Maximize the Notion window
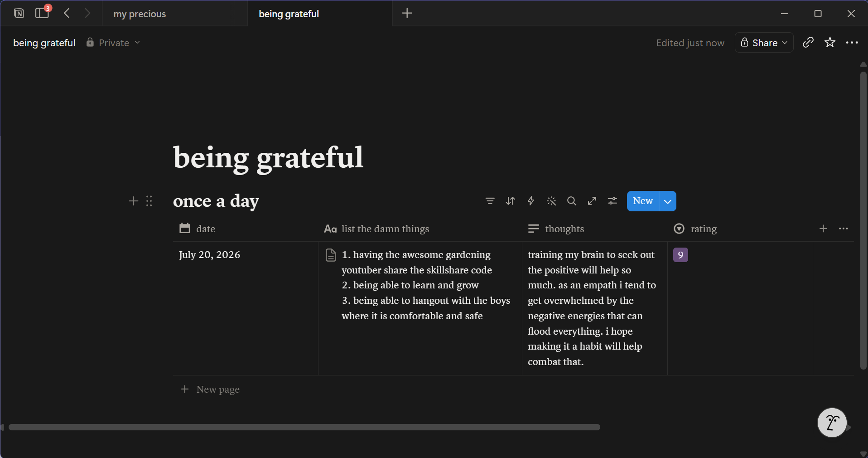The width and height of the screenshot is (868, 458). tap(818, 14)
